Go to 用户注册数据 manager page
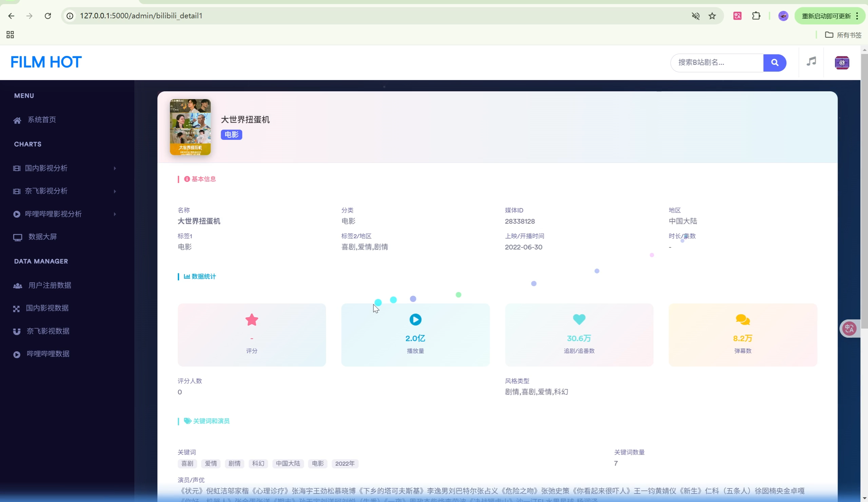 [x=49, y=285]
